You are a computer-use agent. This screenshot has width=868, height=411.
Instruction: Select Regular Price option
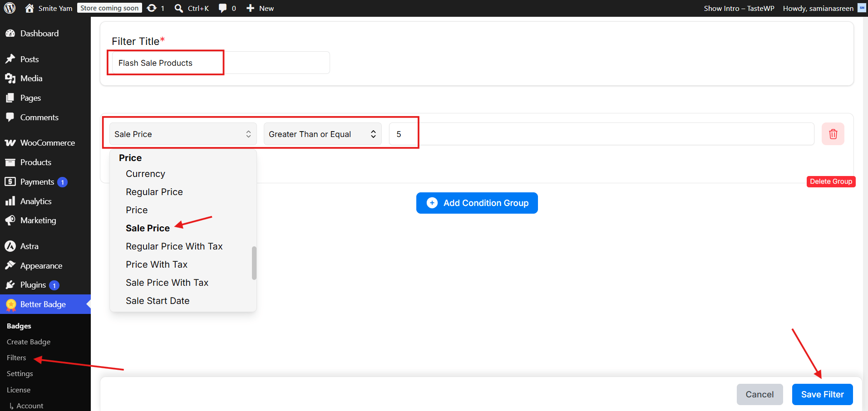(154, 192)
